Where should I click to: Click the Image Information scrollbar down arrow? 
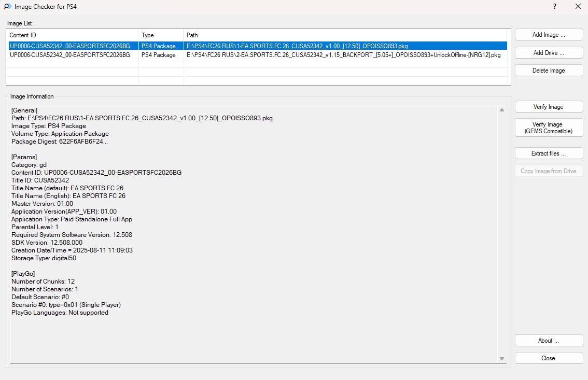(x=501, y=359)
